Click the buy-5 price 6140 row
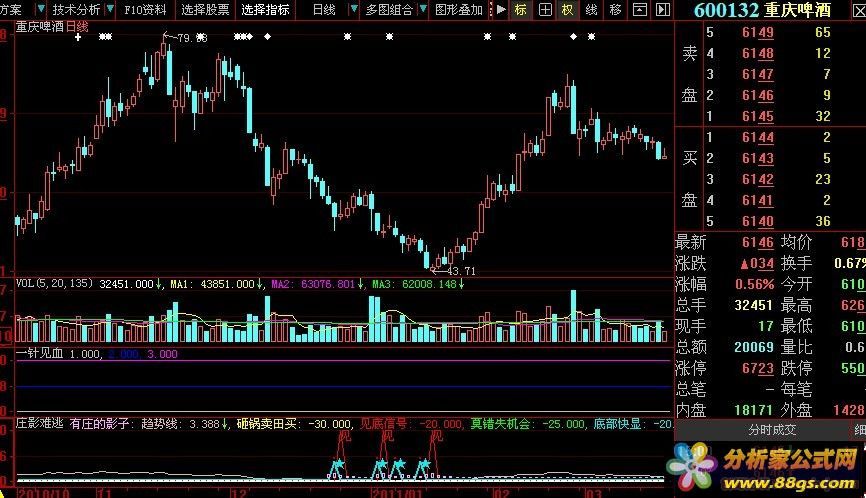The image size is (866, 498). (768, 221)
